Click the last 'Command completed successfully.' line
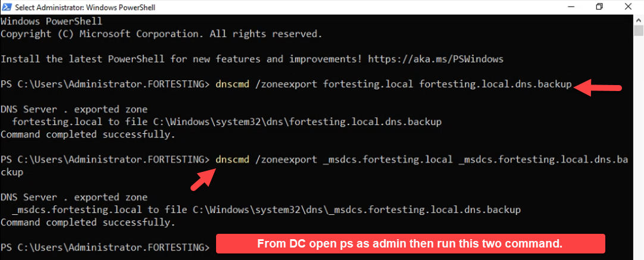This screenshot has width=644, height=260. pos(88,223)
